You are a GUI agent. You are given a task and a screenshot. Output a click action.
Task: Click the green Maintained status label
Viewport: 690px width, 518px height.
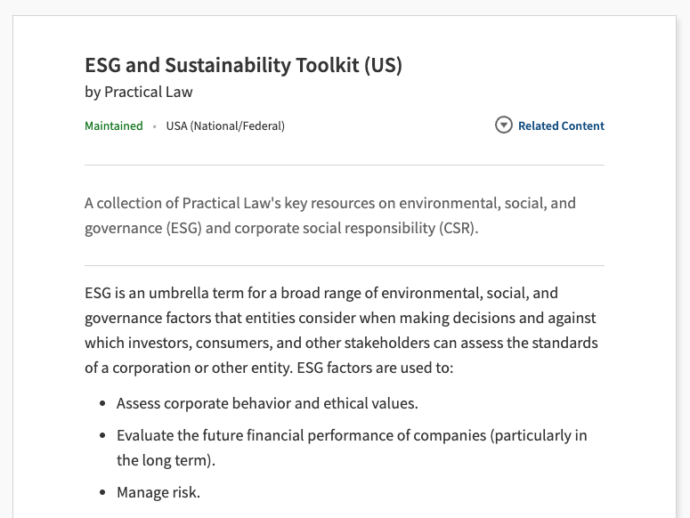(x=113, y=126)
